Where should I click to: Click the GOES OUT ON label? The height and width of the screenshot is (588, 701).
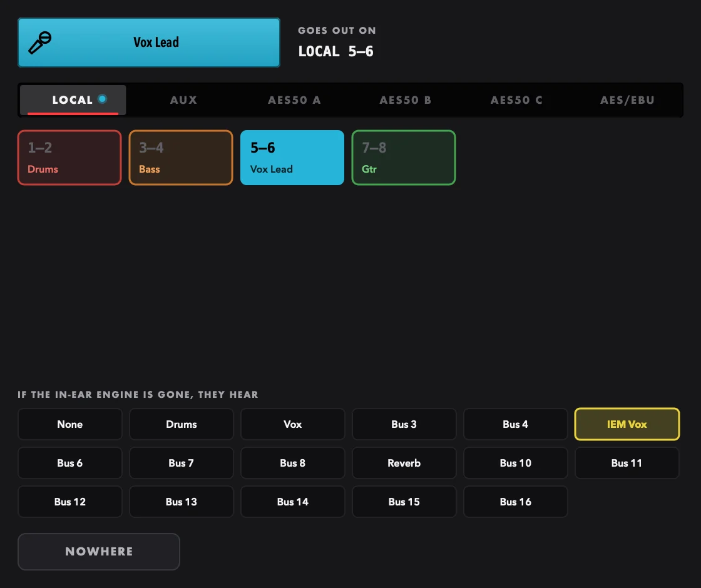click(x=337, y=31)
